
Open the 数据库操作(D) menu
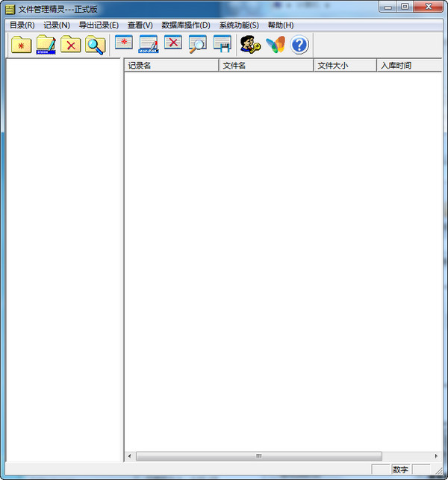[186, 25]
